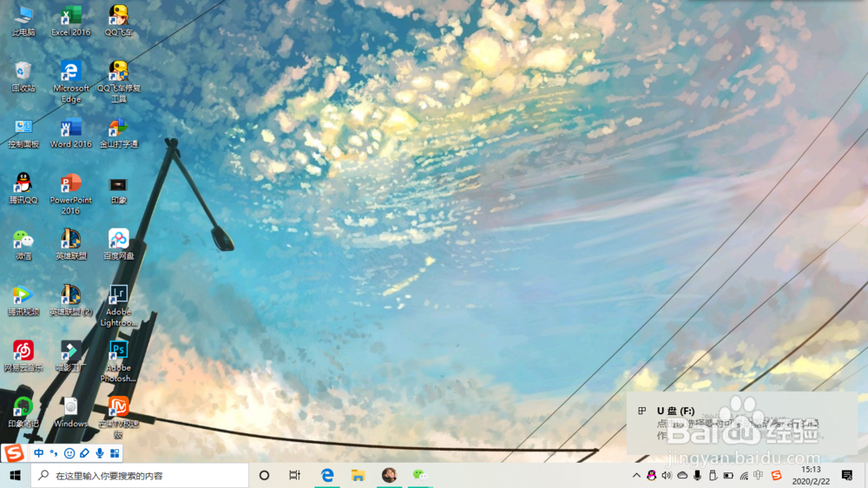Click the microphone tray icon
Screen dimensions: 868x488
(698, 475)
